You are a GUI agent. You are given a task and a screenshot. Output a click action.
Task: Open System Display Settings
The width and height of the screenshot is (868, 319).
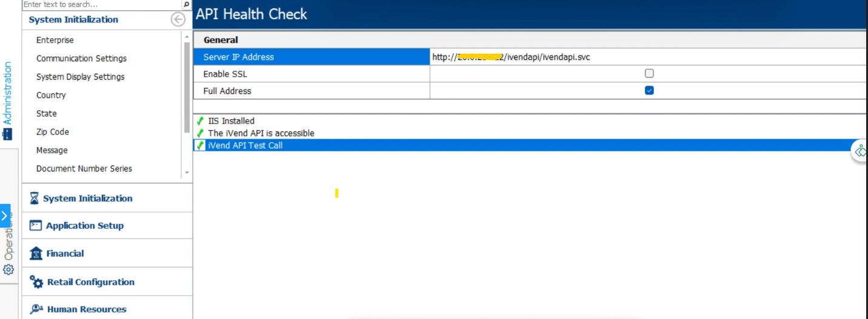(x=80, y=77)
